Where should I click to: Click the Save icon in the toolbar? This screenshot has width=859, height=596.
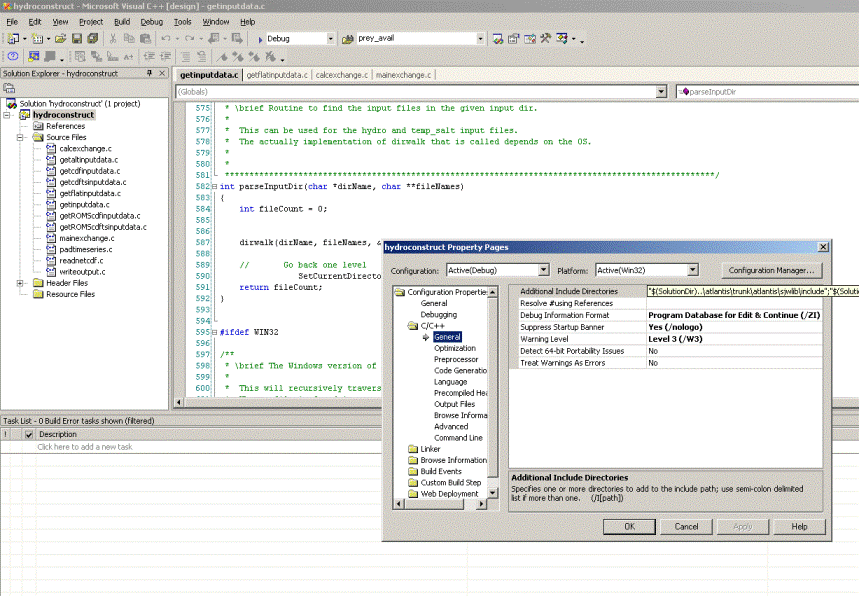coord(76,38)
